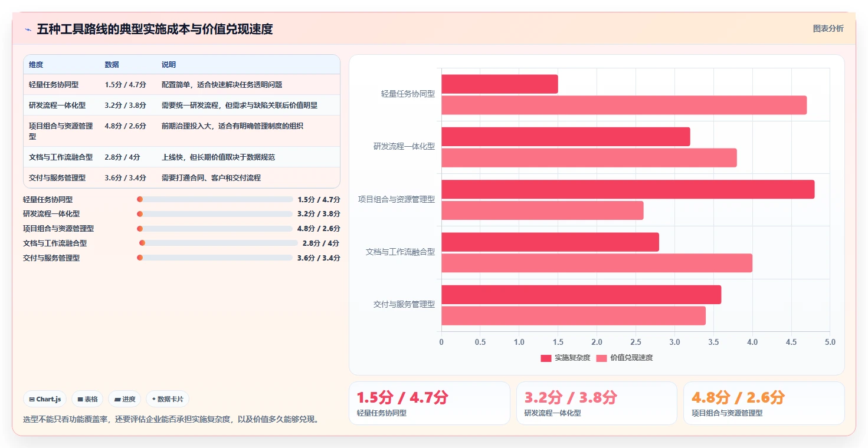
Task: Click the 图表分析 label in header
Action: click(x=828, y=28)
